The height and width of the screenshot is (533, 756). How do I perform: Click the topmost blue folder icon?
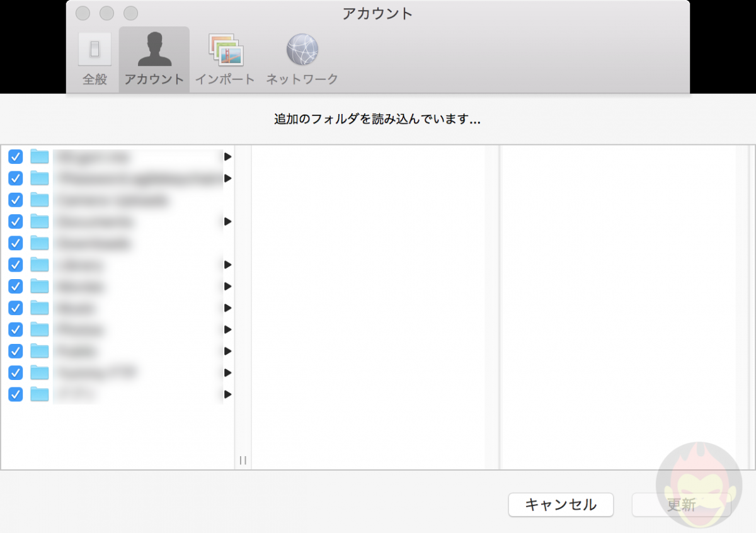pos(39,157)
